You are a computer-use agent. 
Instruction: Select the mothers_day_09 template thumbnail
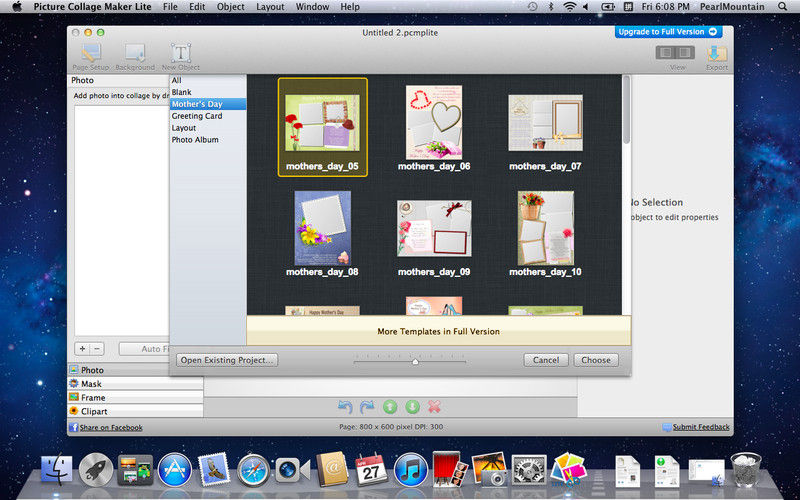(x=434, y=228)
